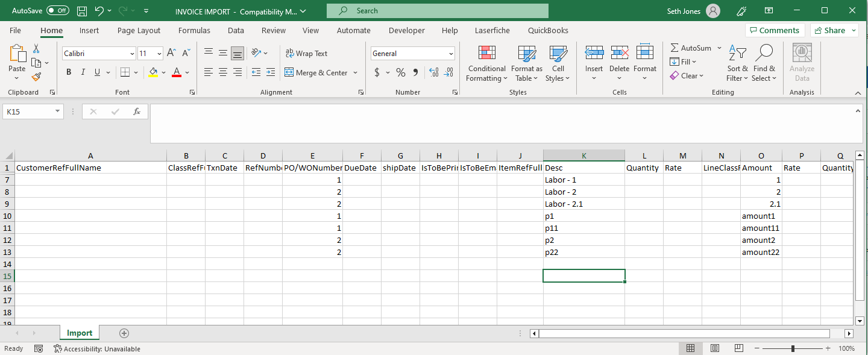Click the Comments button
This screenshot has width=868, height=355.
click(x=774, y=30)
